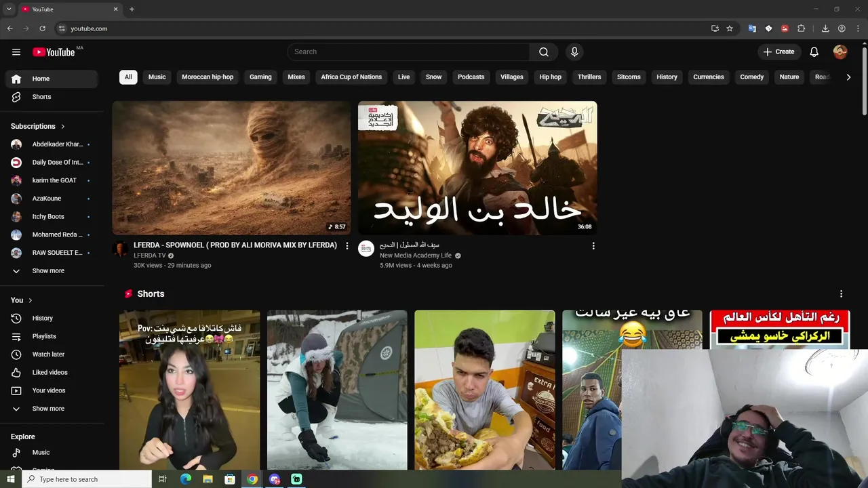This screenshot has width=868, height=488.
Task: Expand Subscriptions section chevron
Action: pos(63,127)
